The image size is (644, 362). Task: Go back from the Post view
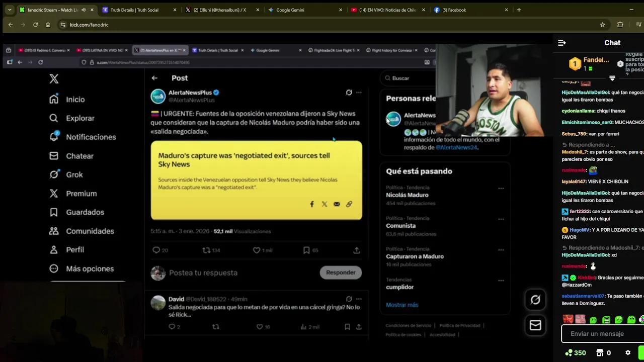[x=154, y=78]
